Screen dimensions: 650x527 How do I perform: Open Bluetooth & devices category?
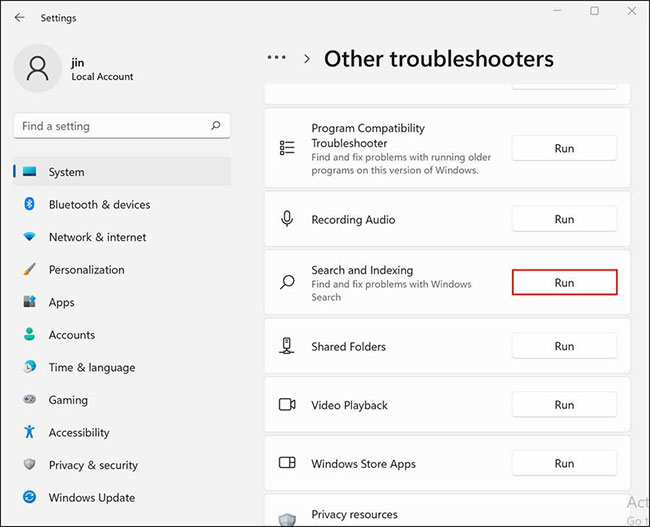122,204
